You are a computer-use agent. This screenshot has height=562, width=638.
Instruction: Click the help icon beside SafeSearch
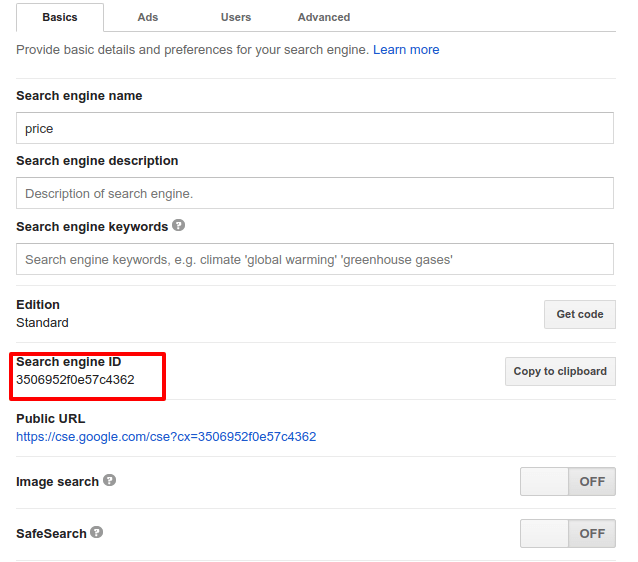(x=97, y=533)
